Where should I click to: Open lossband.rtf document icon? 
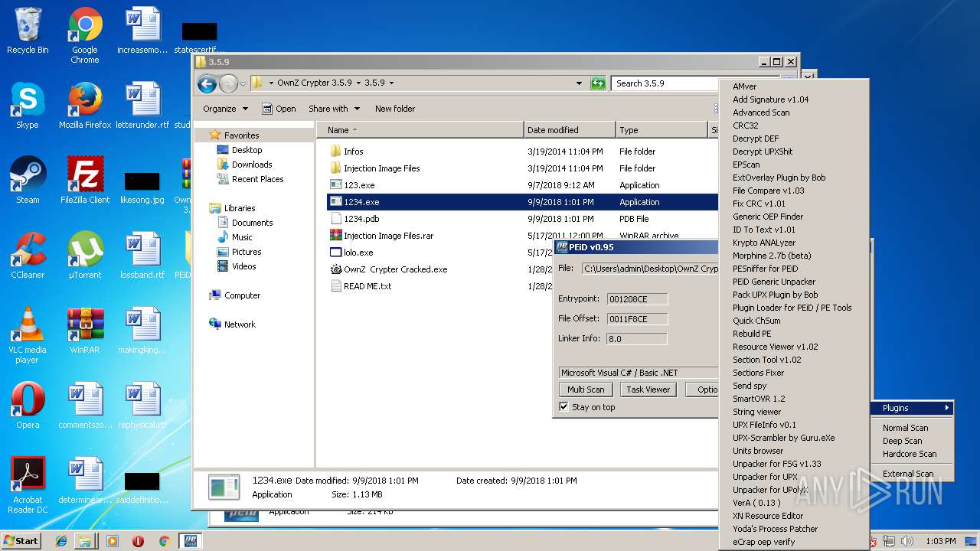pos(142,255)
